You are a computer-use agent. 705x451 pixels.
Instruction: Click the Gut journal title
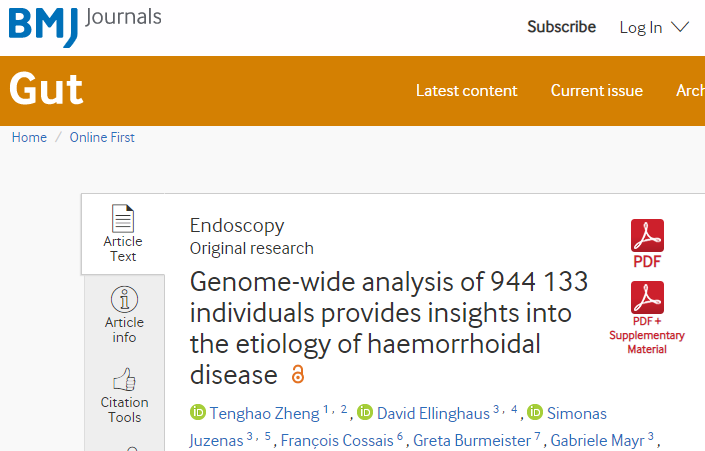pos(46,89)
